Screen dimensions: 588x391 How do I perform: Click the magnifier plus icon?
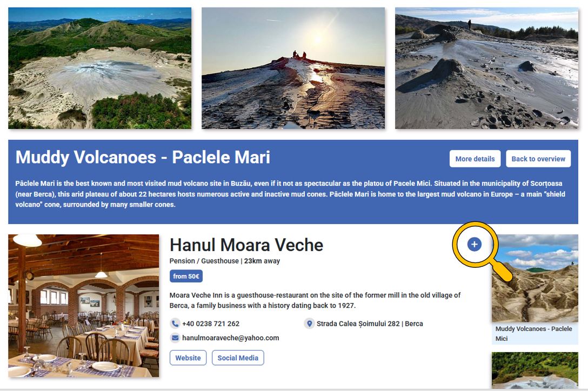click(474, 245)
